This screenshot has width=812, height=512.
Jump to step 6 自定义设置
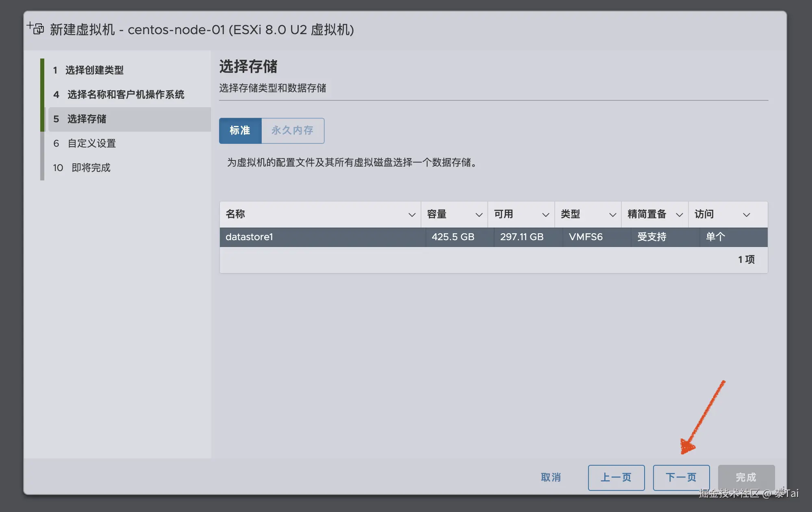pyautogui.click(x=91, y=143)
